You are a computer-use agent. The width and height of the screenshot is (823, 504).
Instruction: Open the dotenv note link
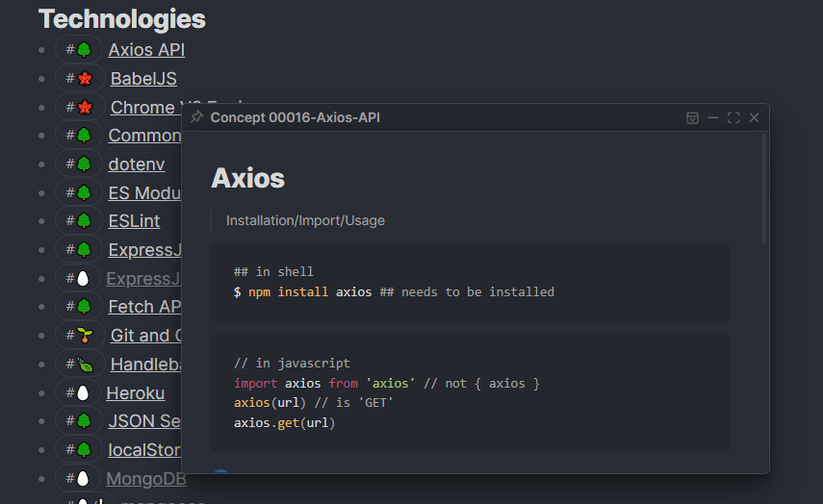[137, 164]
